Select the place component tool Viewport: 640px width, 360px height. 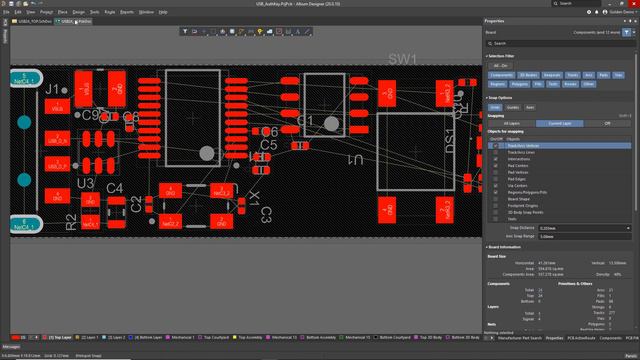[x=232, y=31]
